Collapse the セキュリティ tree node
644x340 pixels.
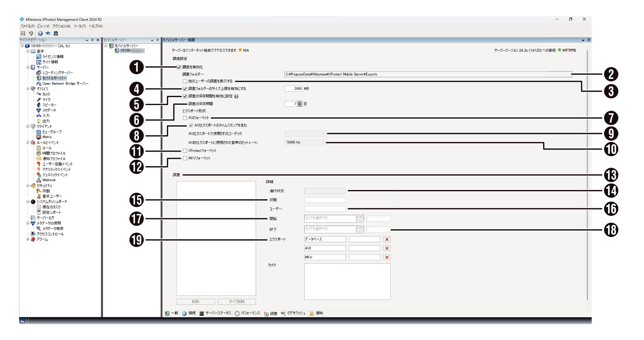click(x=28, y=186)
